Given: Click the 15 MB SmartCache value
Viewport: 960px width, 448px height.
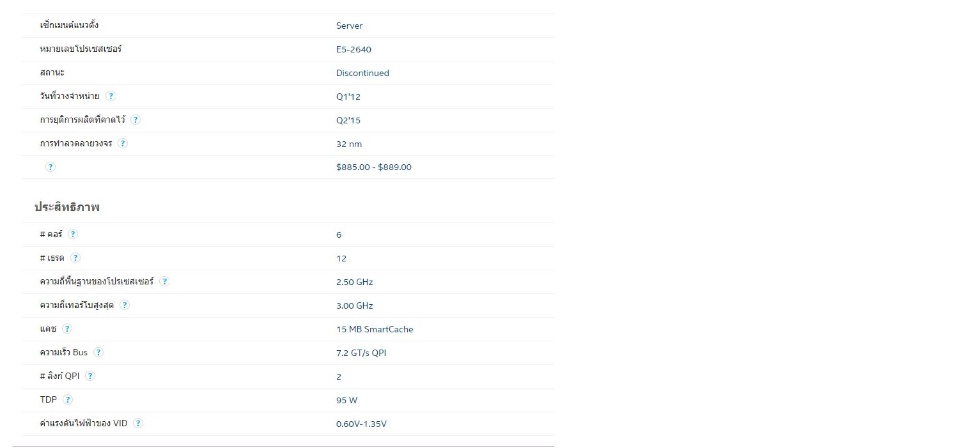Looking at the screenshot, I should [375, 329].
